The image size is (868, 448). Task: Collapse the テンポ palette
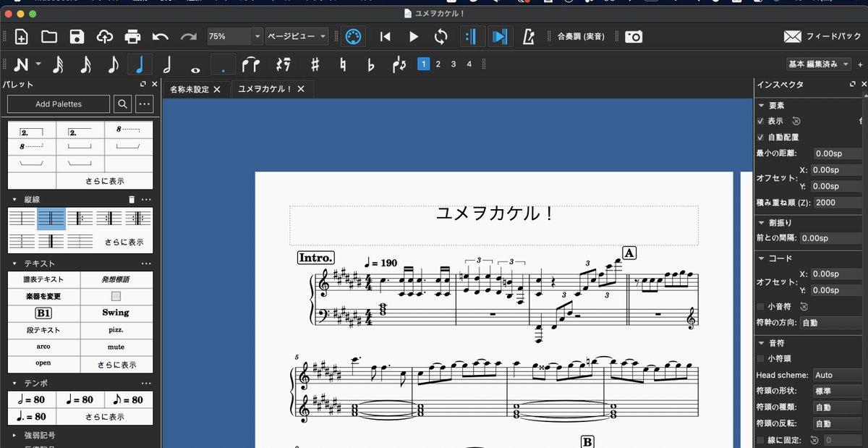(14, 383)
